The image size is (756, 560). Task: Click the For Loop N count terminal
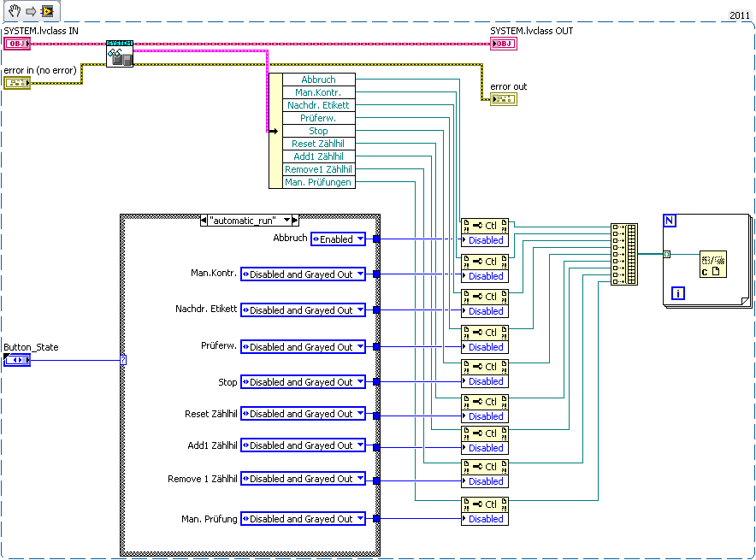coord(670,221)
